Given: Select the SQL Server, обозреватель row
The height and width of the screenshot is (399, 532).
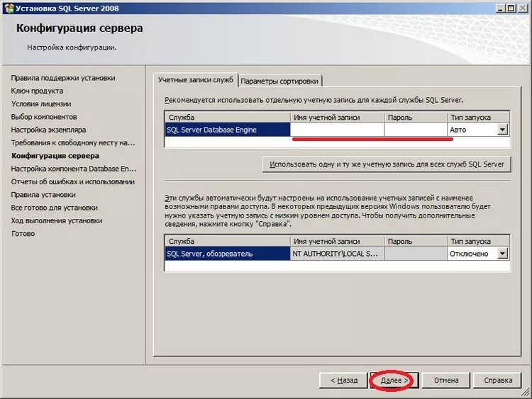Looking at the screenshot, I should click(x=227, y=254).
